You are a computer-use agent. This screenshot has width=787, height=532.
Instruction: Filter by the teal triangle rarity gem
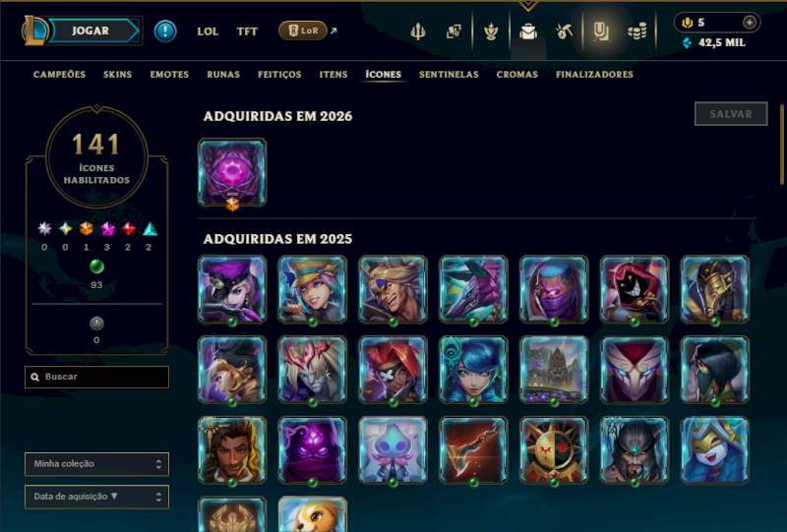coord(150,229)
